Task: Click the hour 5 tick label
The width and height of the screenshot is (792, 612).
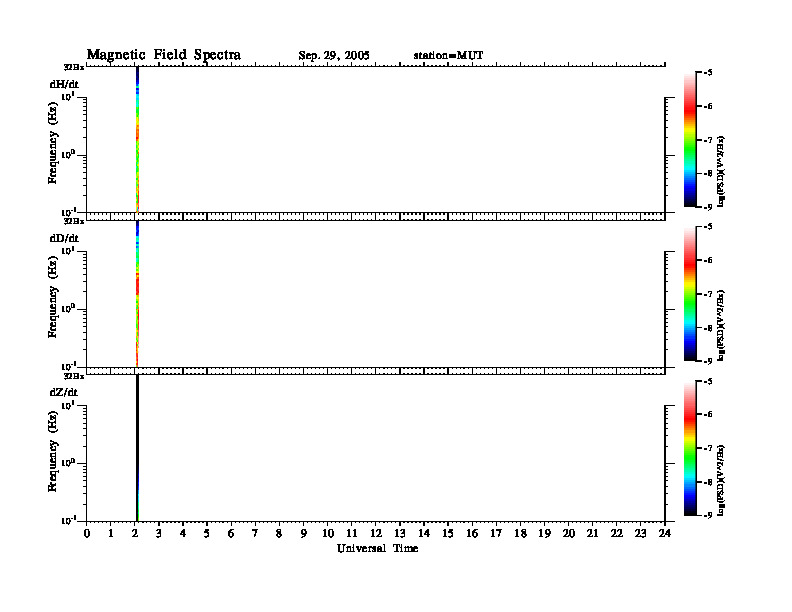Action: coord(207,533)
